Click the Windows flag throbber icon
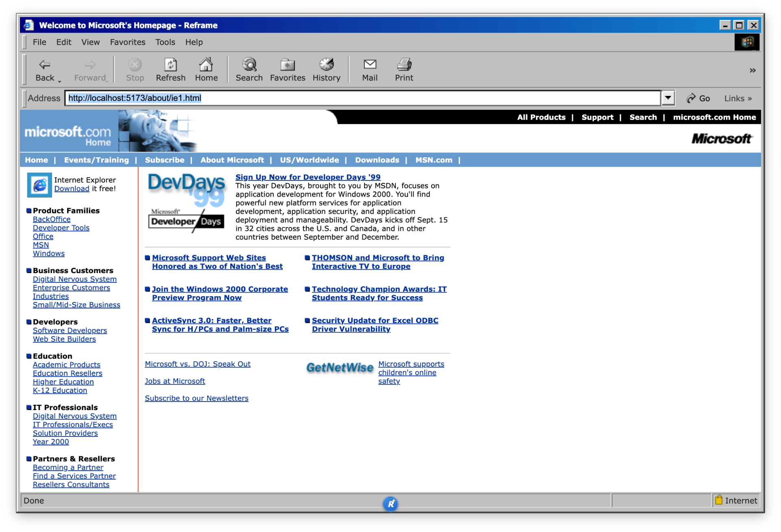781x532 pixels. tap(747, 42)
